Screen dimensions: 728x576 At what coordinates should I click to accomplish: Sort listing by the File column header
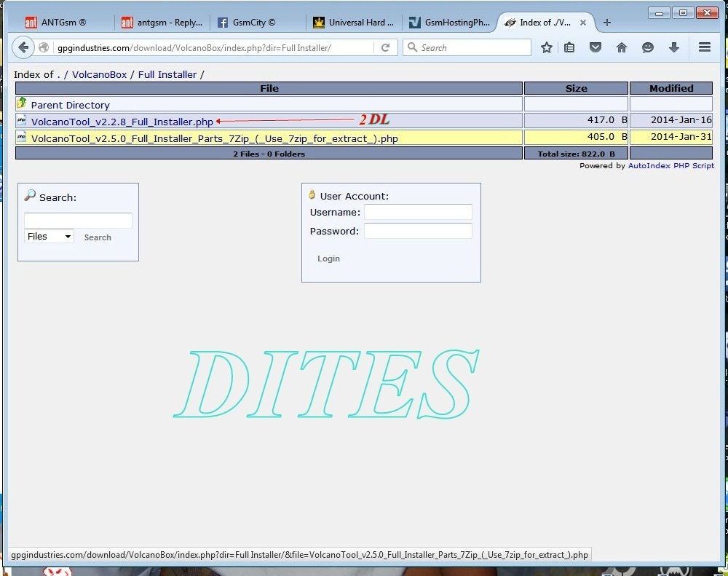pos(269,88)
